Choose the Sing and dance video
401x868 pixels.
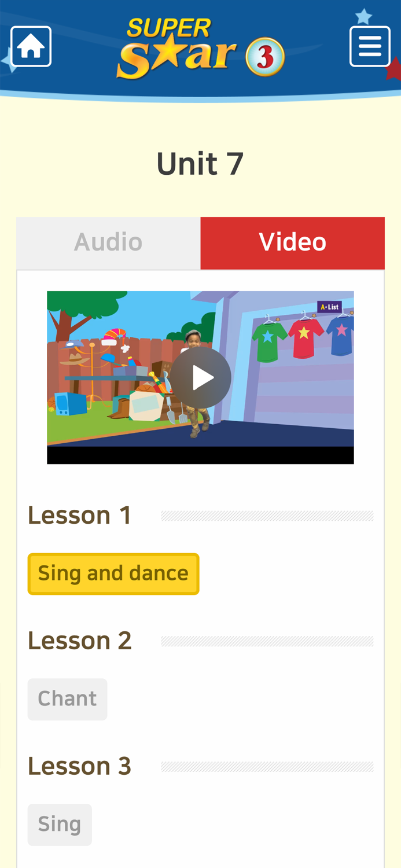[x=113, y=574]
